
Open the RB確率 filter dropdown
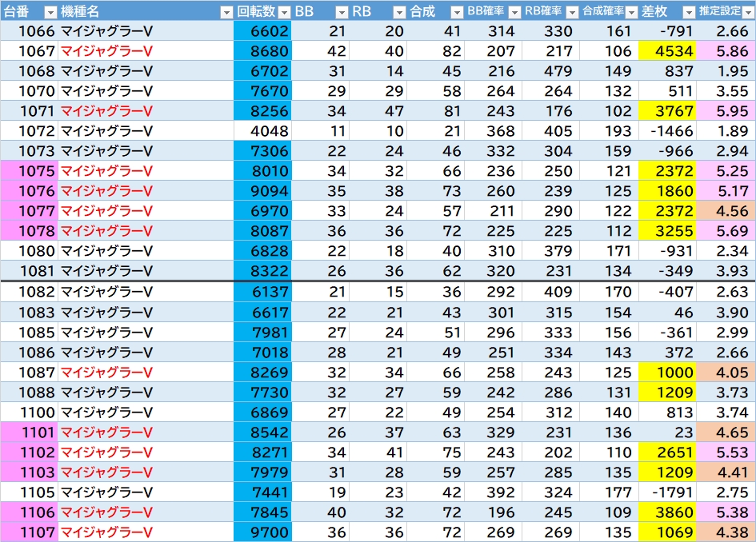tap(572, 12)
